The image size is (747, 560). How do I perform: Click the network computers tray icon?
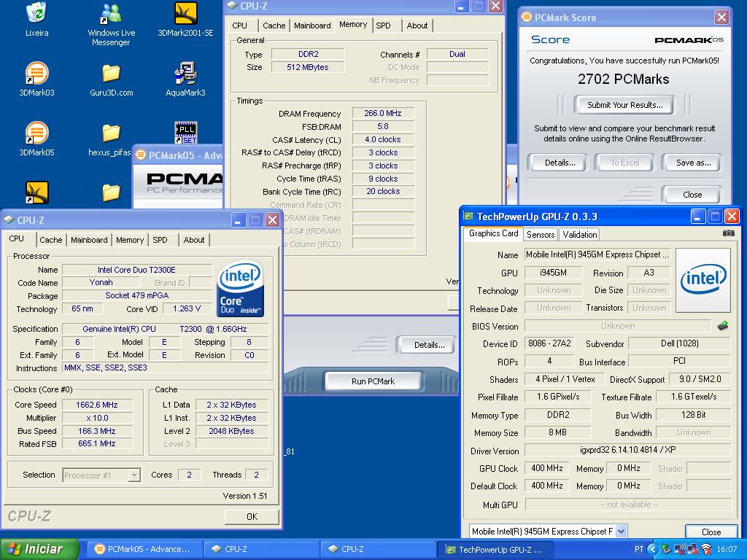(x=693, y=549)
